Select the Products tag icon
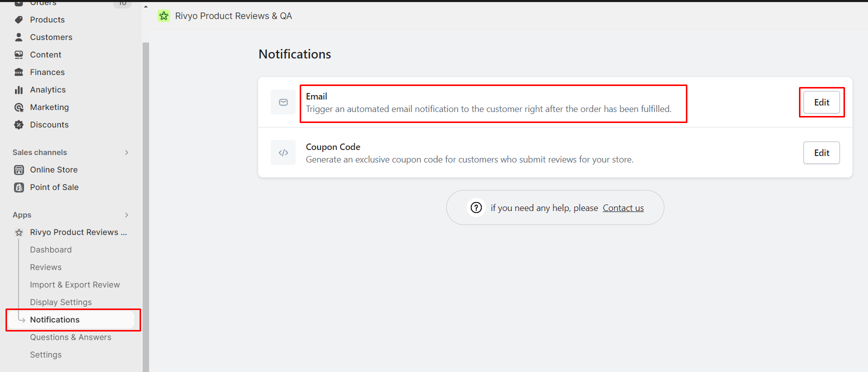 [19, 19]
